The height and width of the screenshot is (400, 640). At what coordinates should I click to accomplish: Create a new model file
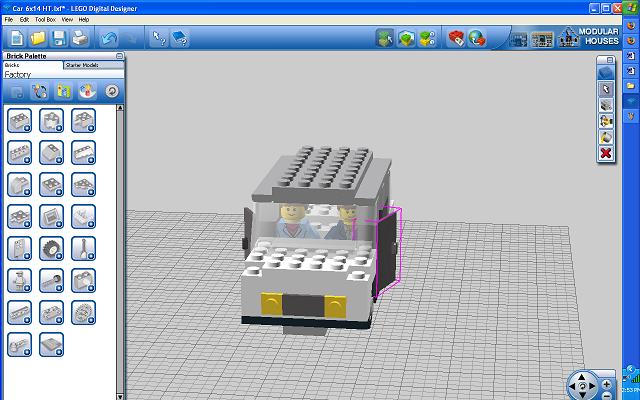point(17,38)
